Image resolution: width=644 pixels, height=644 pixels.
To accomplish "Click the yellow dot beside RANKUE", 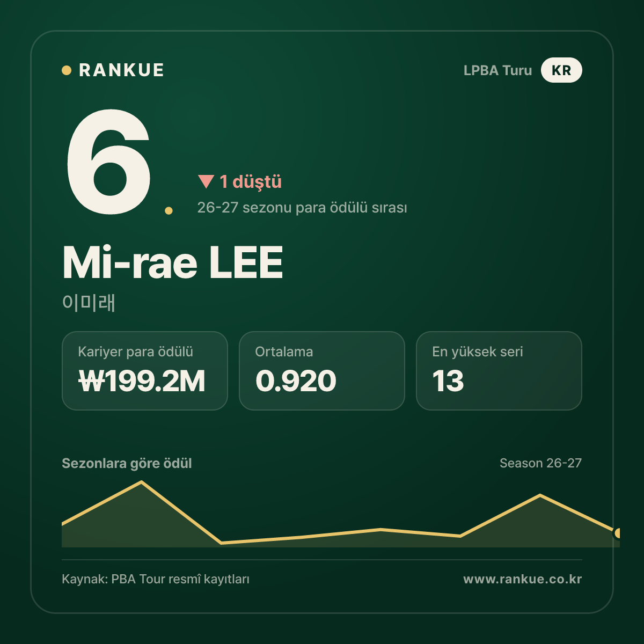I will (67, 70).
